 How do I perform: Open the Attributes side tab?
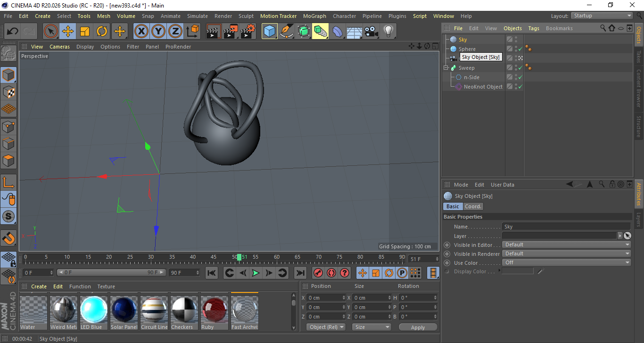coord(639,194)
